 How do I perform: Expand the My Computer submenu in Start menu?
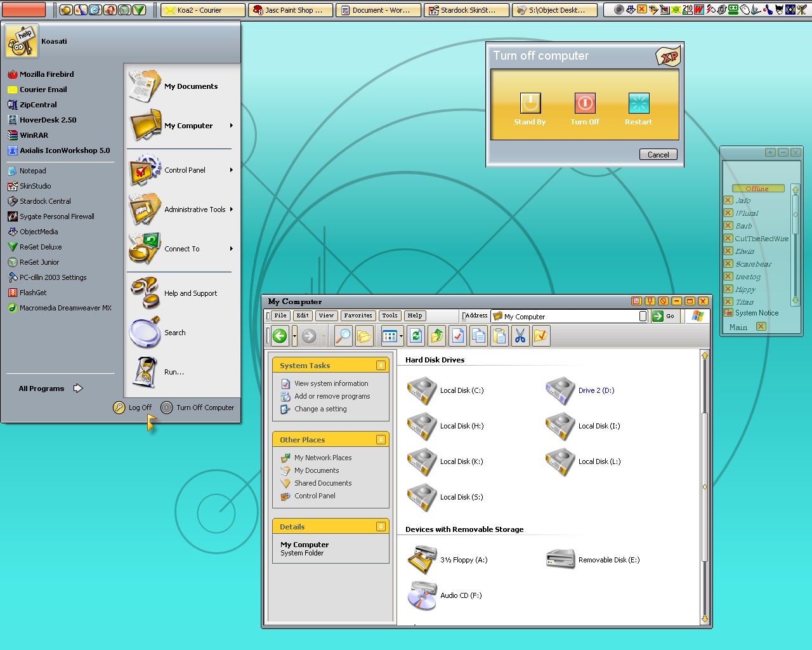[232, 126]
